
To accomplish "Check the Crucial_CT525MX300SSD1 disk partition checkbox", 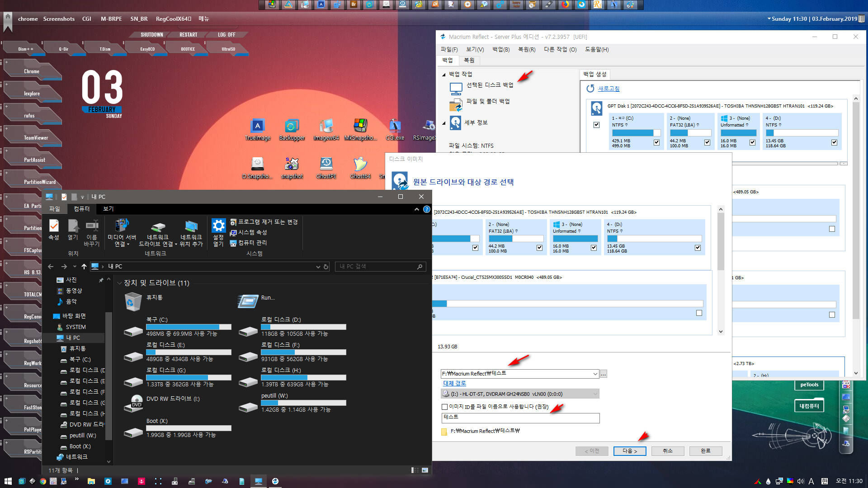I will click(x=699, y=313).
